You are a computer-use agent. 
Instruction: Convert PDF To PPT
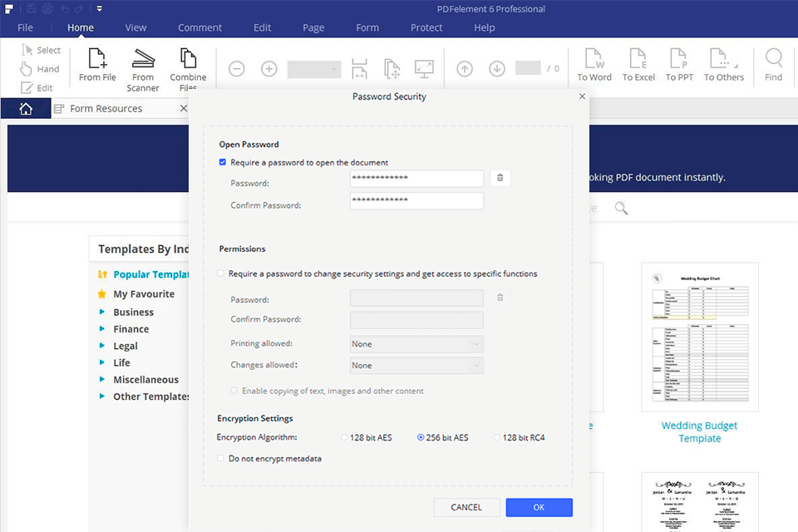coord(679,65)
